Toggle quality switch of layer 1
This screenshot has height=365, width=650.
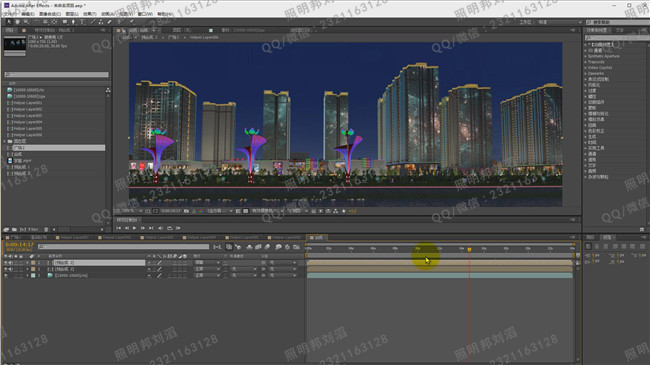click(x=159, y=263)
